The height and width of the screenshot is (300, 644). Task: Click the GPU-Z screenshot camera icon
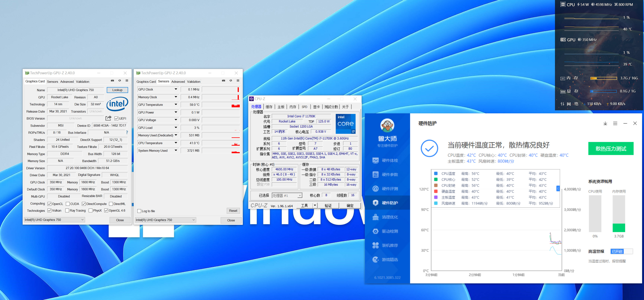point(112,80)
